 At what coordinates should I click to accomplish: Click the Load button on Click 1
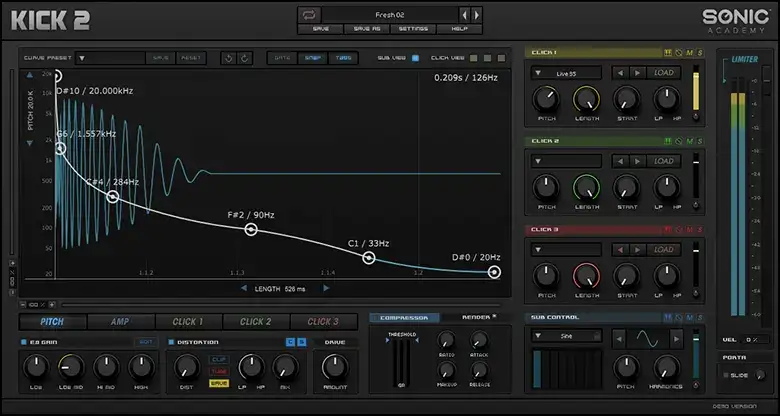664,73
